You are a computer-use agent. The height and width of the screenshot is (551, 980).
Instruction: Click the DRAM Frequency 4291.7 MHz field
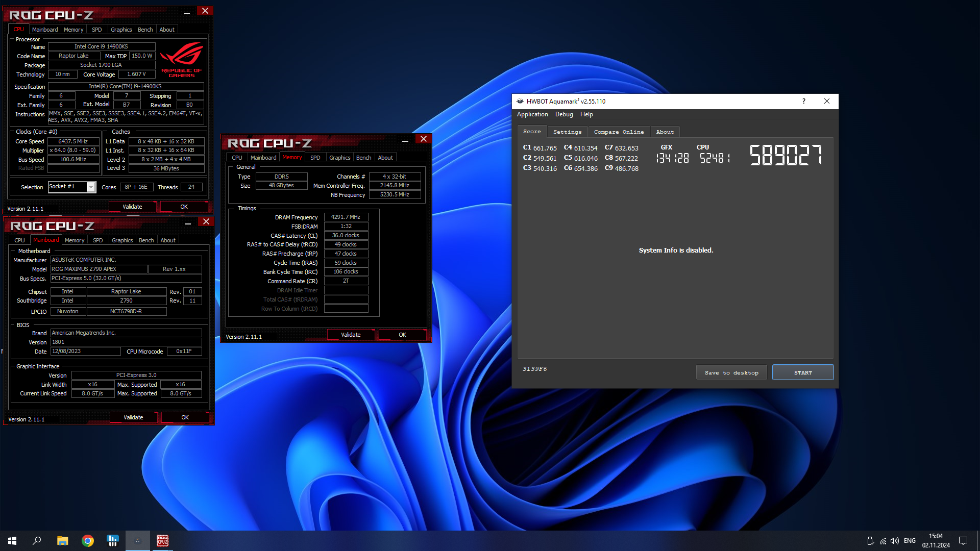tap(346, 217)
